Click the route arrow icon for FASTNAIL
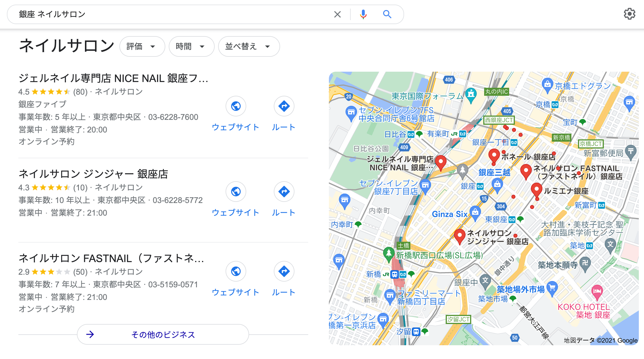 click(x=284, y=271)
